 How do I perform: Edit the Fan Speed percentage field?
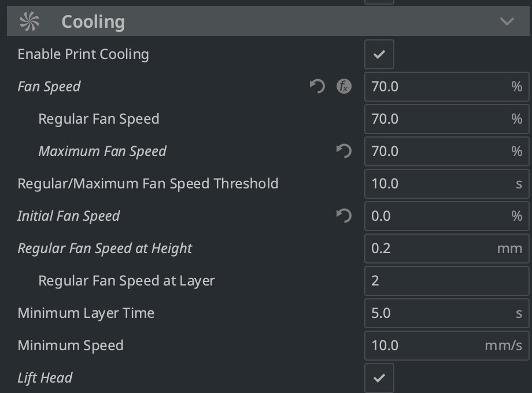tap(446, 87)
